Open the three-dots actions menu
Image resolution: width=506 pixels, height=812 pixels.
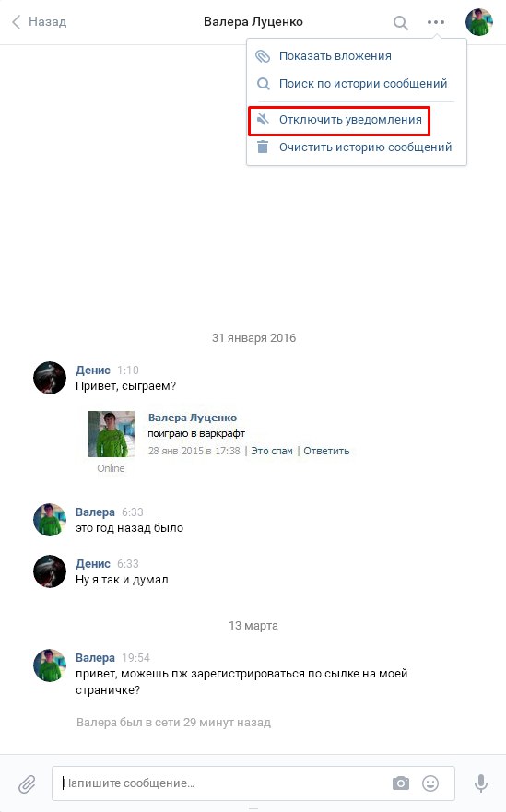point(436,22)
